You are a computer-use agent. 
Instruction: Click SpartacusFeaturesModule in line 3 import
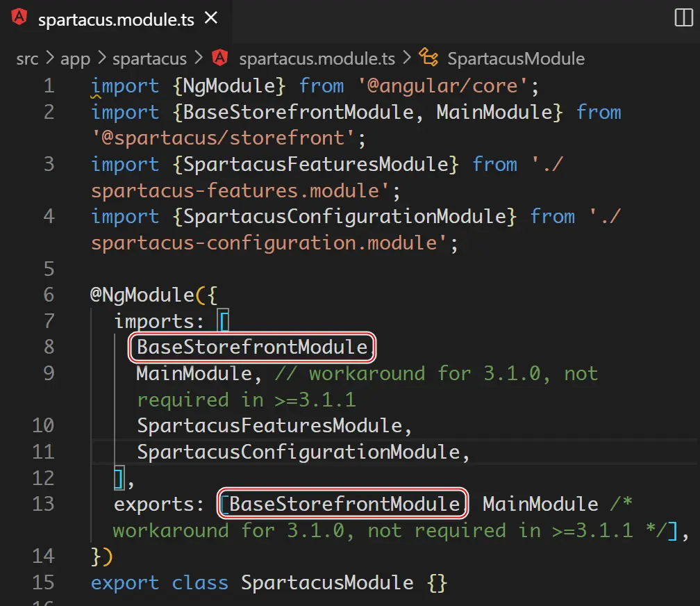316,164
